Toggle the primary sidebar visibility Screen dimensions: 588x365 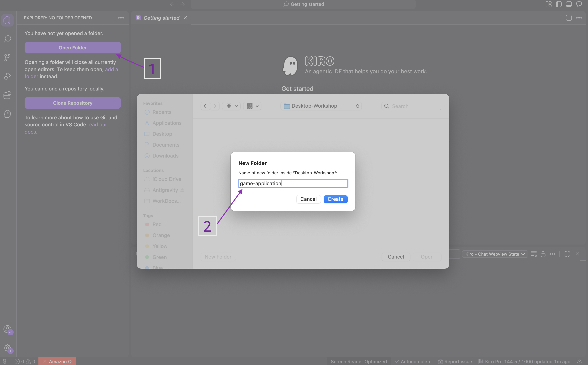559,4
